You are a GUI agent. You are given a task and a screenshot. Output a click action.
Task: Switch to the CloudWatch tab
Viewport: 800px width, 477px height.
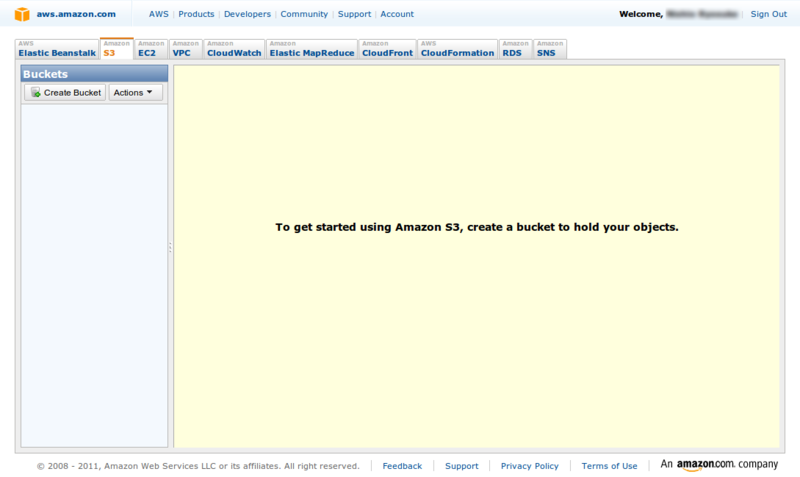point(234,49)
